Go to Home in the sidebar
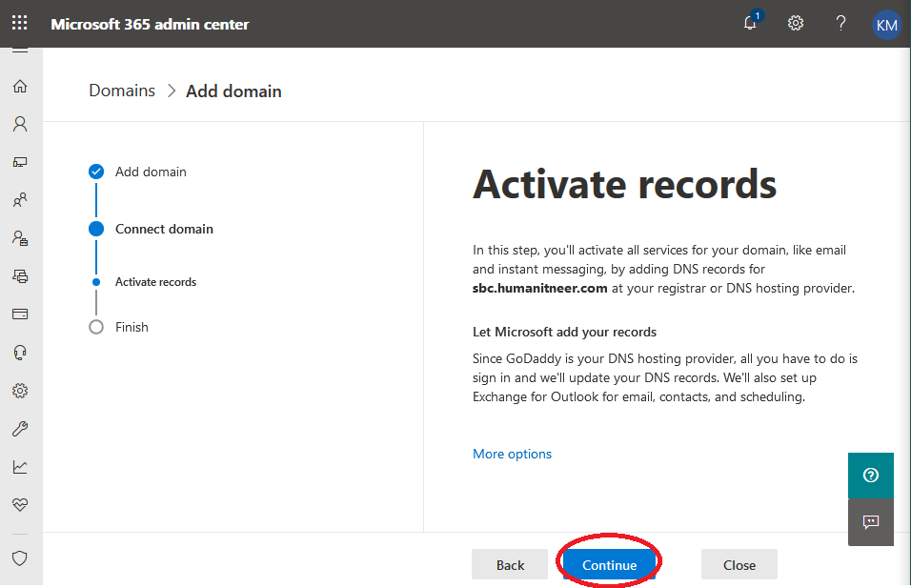The height and width of the screenshot is (588, 911). tap(20, 86)
